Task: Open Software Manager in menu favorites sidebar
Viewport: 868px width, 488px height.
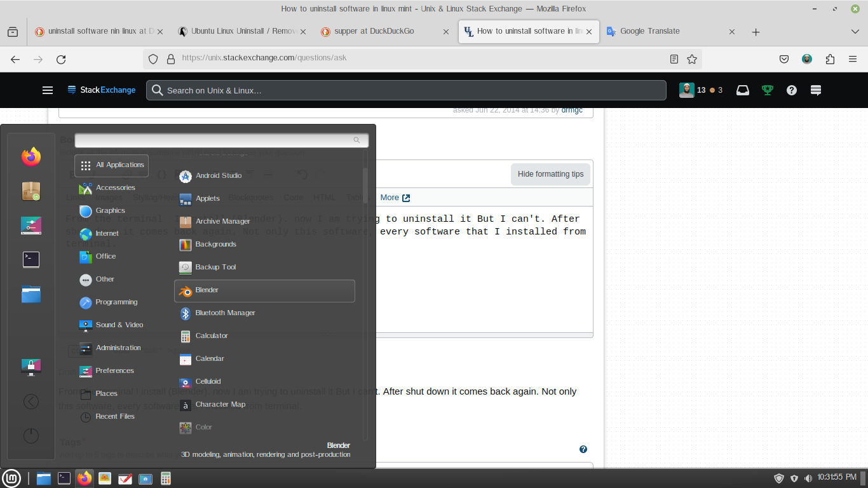Action: tap(31, 191)
